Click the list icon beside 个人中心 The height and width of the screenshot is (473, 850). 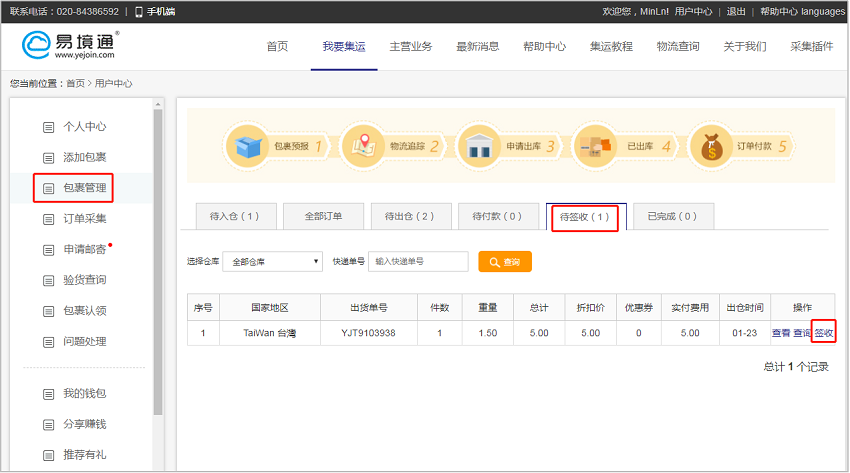point(48,127)
